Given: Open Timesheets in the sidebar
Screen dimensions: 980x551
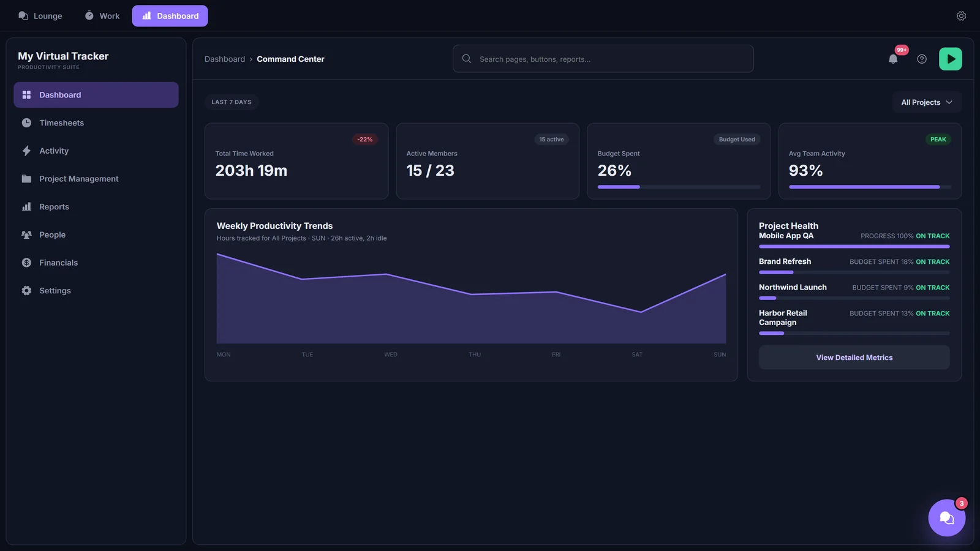Looking at the screenshot, I should point(96,122).
